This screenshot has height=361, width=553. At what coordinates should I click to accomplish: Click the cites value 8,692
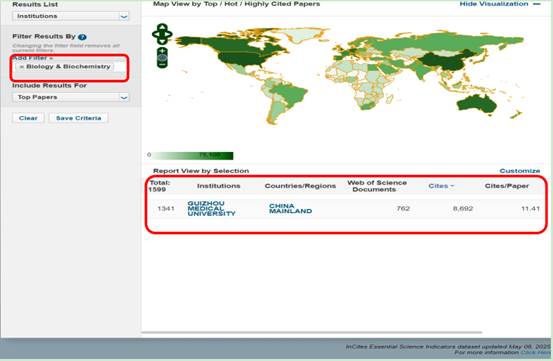[463, 208]
